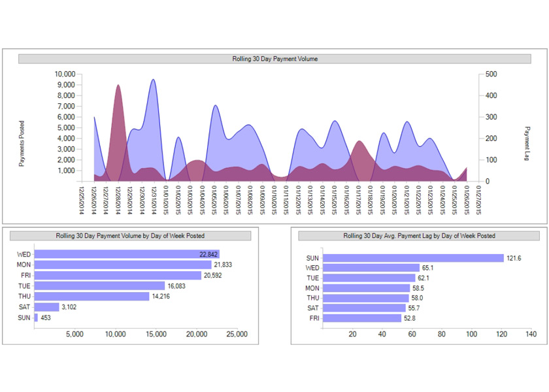Select the small SUN bar showing 453

pos(36,318)
